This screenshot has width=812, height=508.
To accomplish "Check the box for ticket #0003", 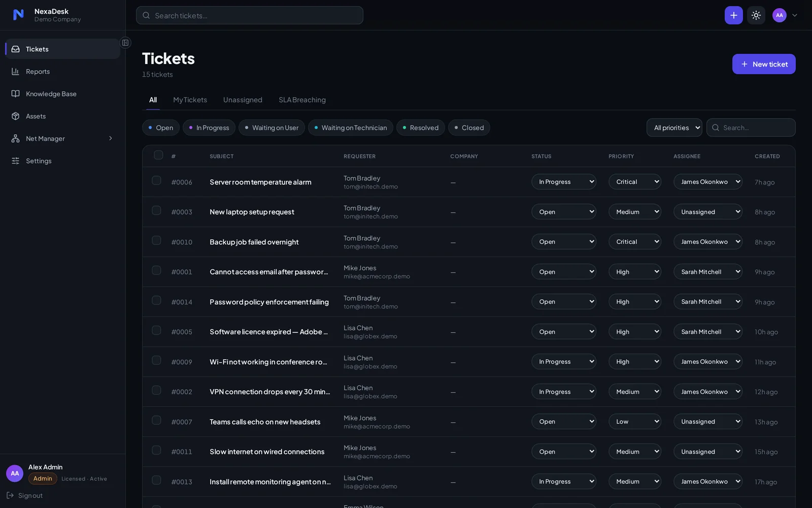I will [156, 210].
